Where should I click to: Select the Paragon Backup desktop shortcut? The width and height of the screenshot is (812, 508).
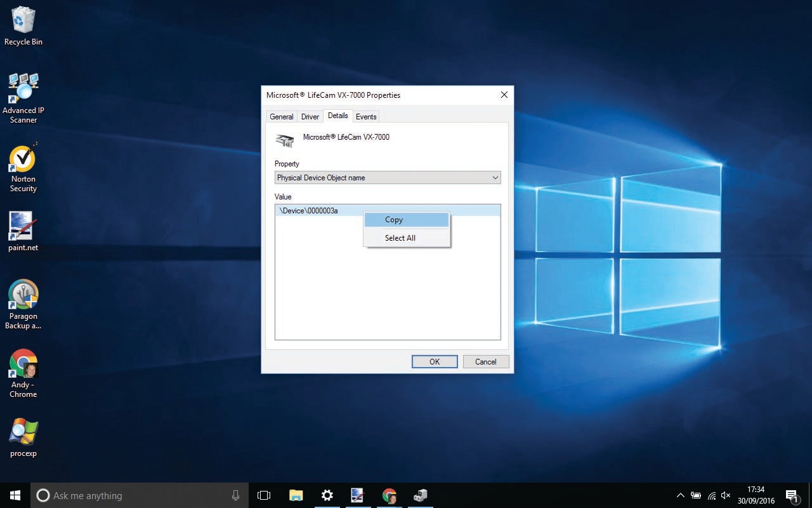(x=23, y=305)
